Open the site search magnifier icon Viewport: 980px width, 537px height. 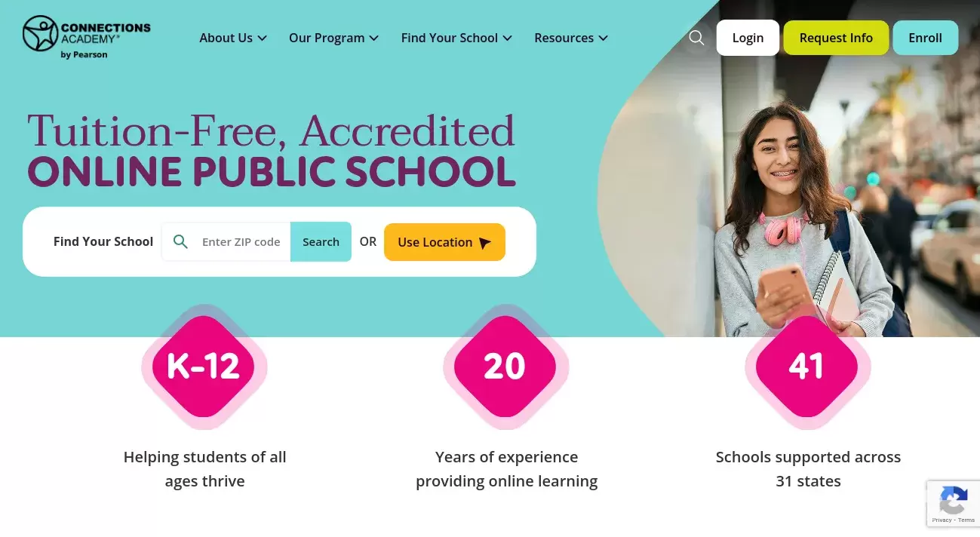pos(696,38)
